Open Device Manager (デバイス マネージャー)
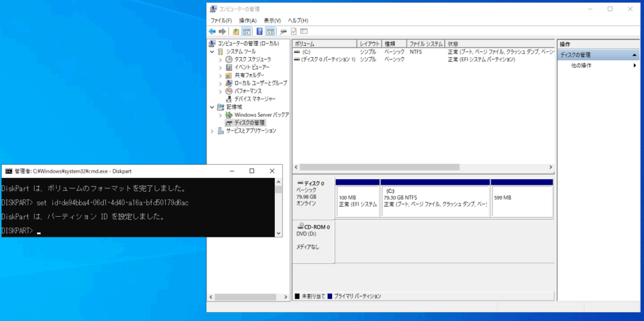Image resolution: width=644 pixels, height=321 pixels. (x=255, y=99)
